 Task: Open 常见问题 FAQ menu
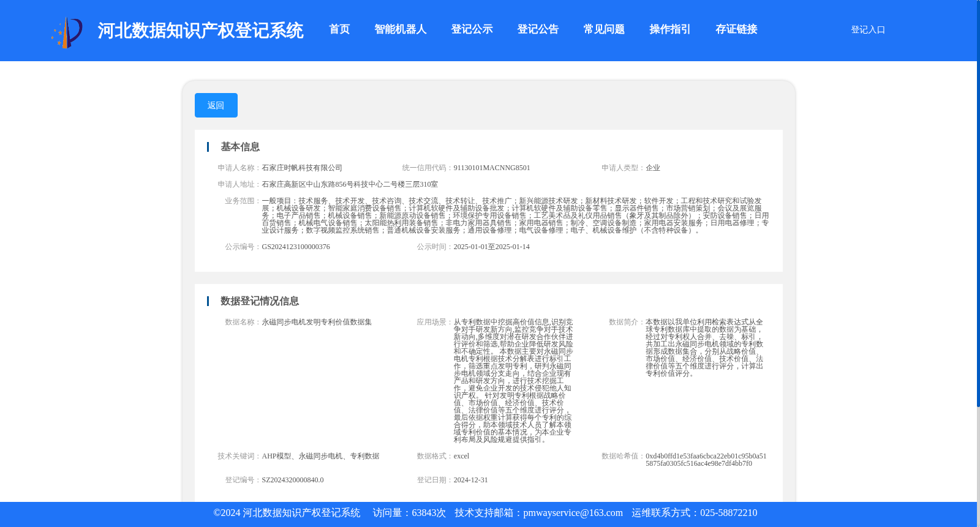pyautogui.click(x=604, y=29)
